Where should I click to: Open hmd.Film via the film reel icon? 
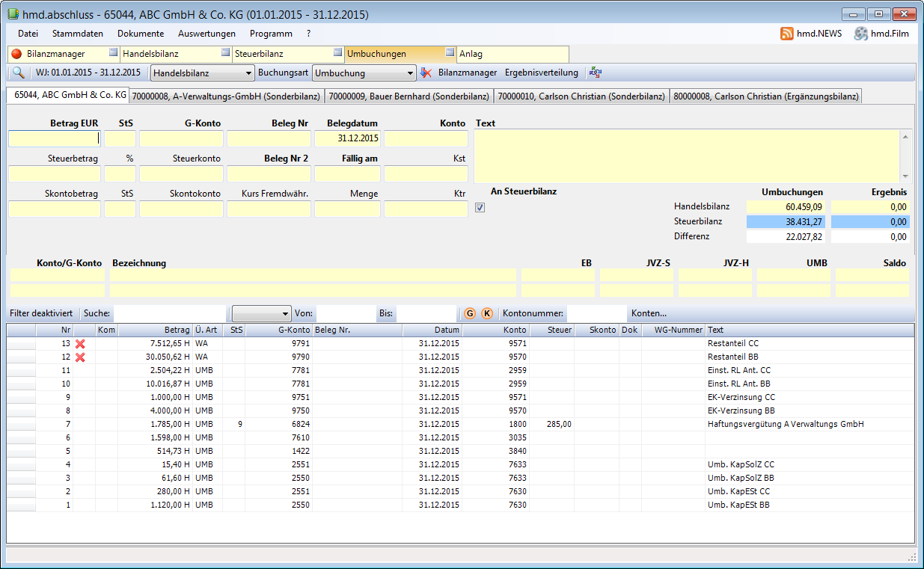click(860, 34)
